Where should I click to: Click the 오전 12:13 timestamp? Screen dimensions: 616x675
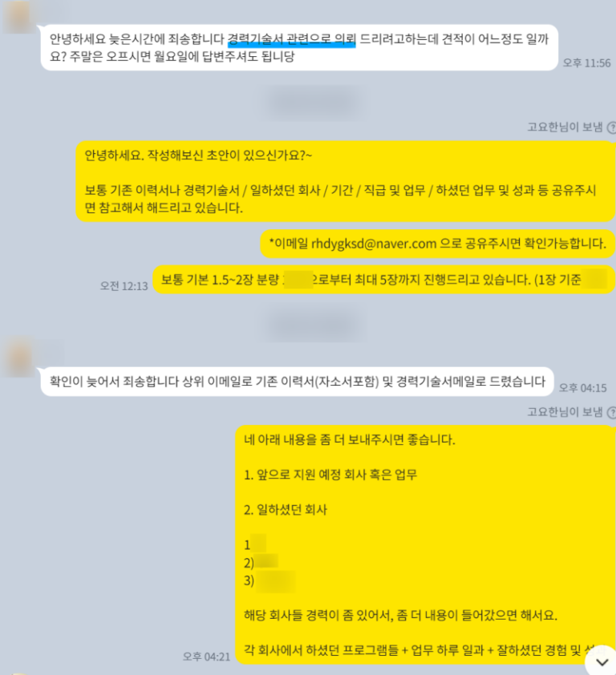pyautogui.click(x=124, y=286)
